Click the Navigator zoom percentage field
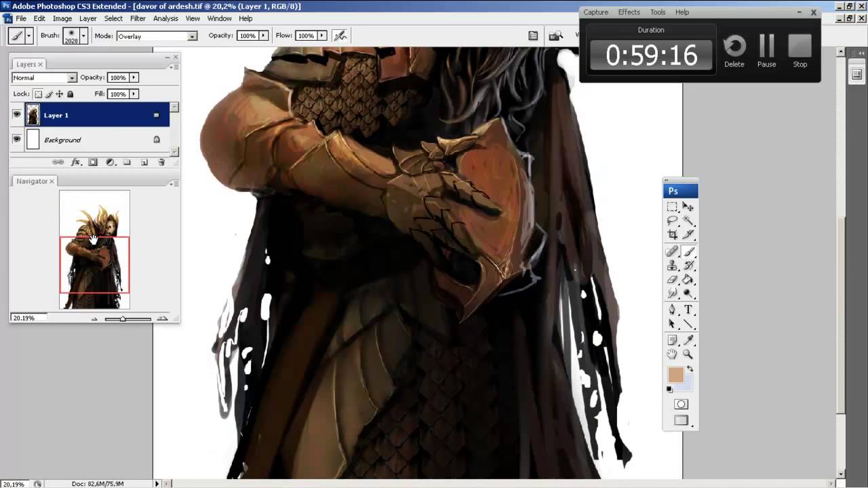Image resolution: width=868 pixels, height=488 pixels. point(29,318)
